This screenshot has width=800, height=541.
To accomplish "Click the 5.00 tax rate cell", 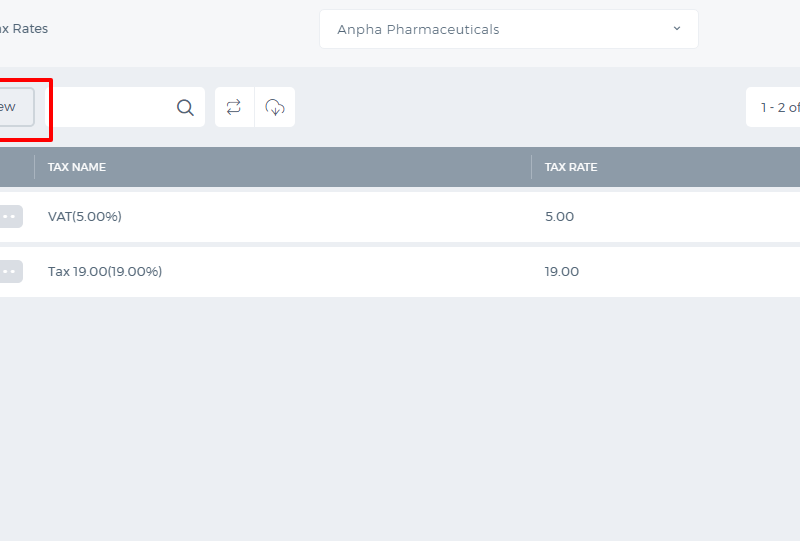I will 559,216.
